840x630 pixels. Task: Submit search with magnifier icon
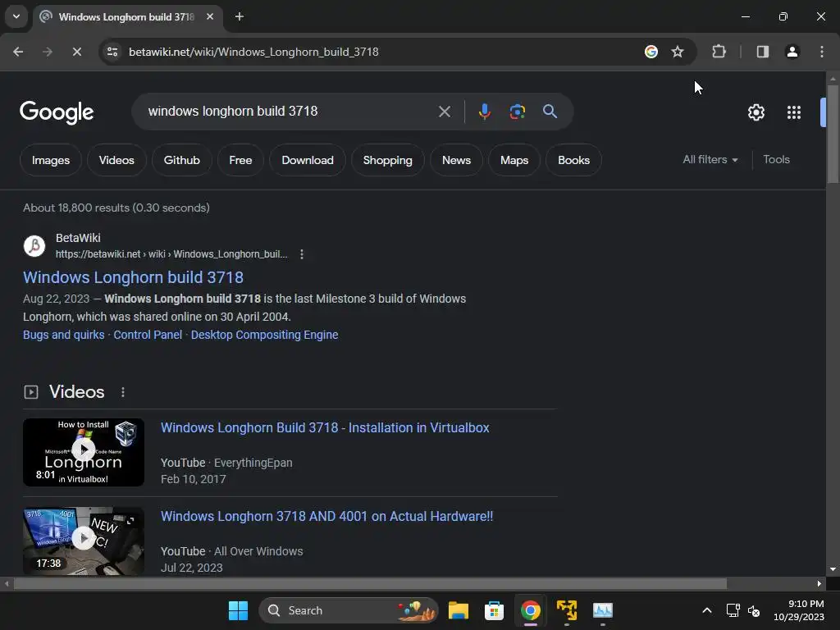(x=550, y=112)
